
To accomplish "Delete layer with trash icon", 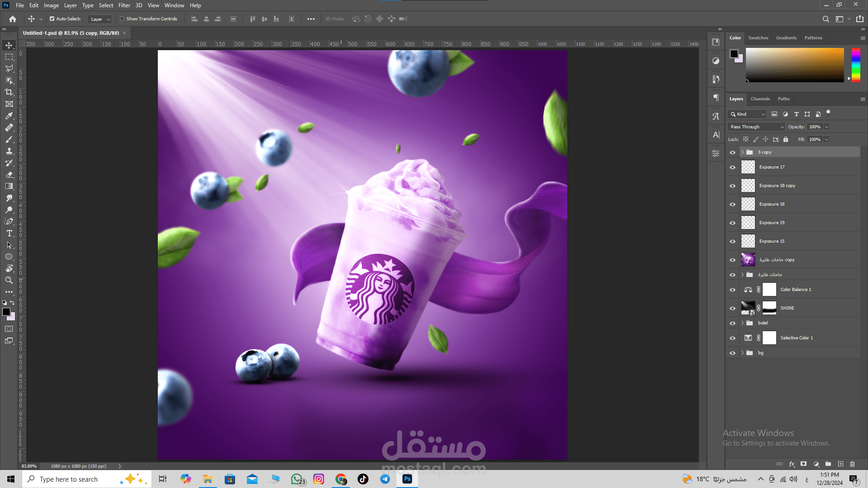I will (x=853, y=464).
